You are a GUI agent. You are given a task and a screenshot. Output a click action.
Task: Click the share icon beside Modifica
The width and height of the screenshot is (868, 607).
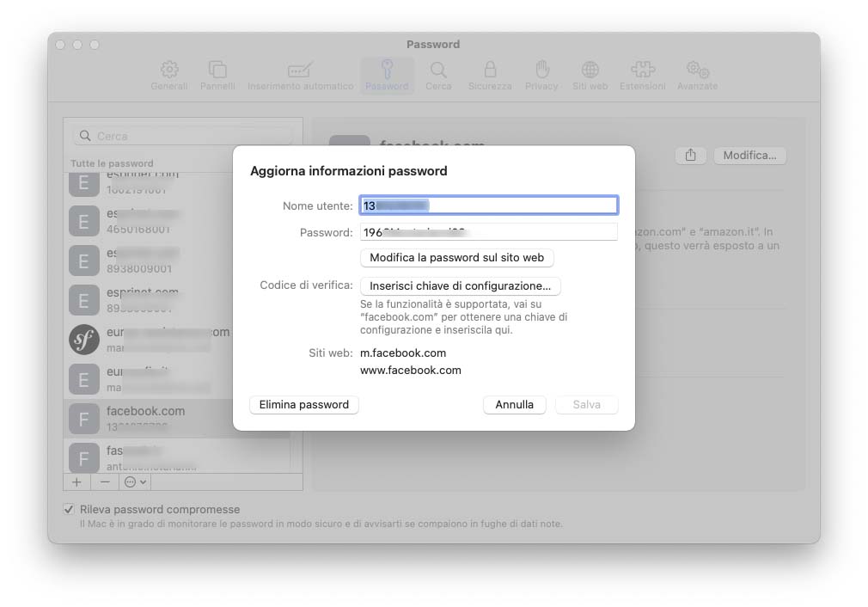click(690, 155)
